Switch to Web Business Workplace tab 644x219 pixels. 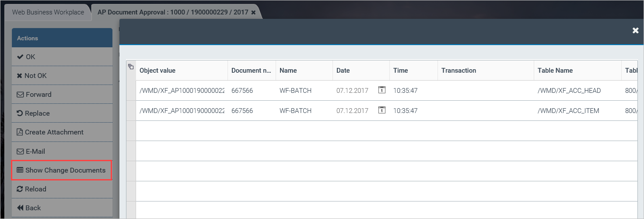click(x=48, y=12)
